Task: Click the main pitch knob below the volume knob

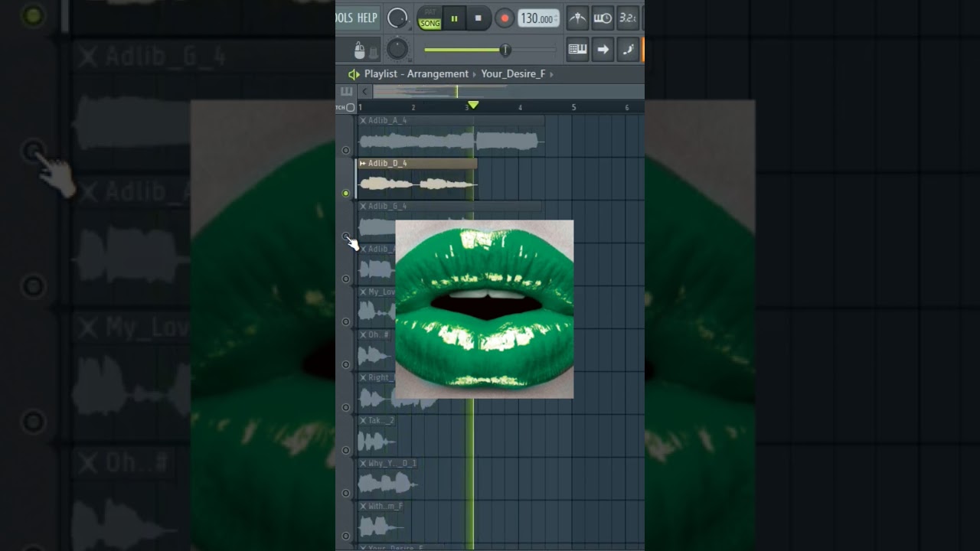Action: pos(397,49)
